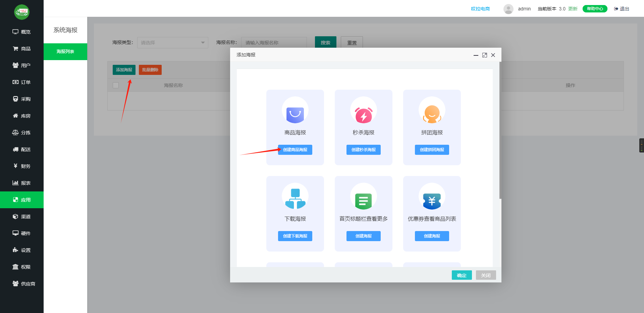Click the 硬件 monitor icon
Viewport: 644px width, 313px height.
(x=15, y=233)
